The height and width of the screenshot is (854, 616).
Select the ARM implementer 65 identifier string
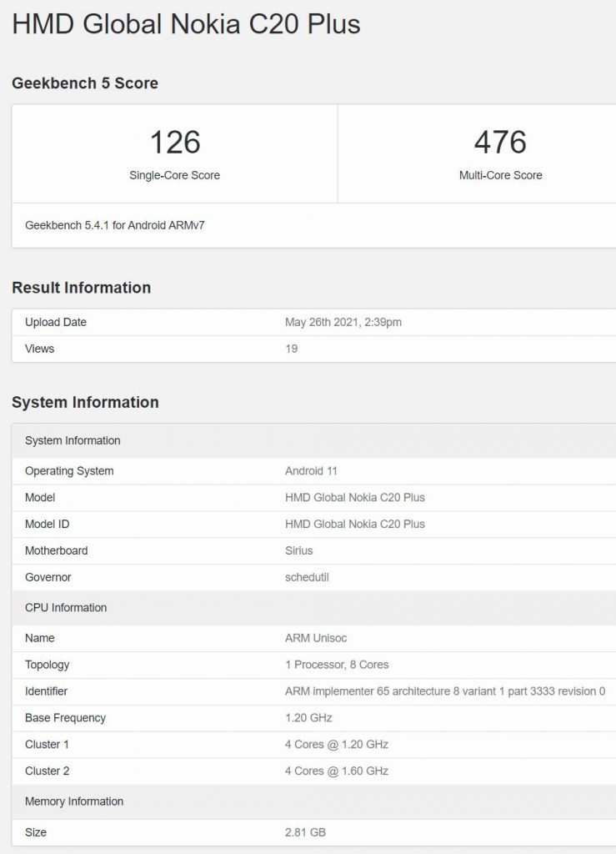[x=445, y=691]
